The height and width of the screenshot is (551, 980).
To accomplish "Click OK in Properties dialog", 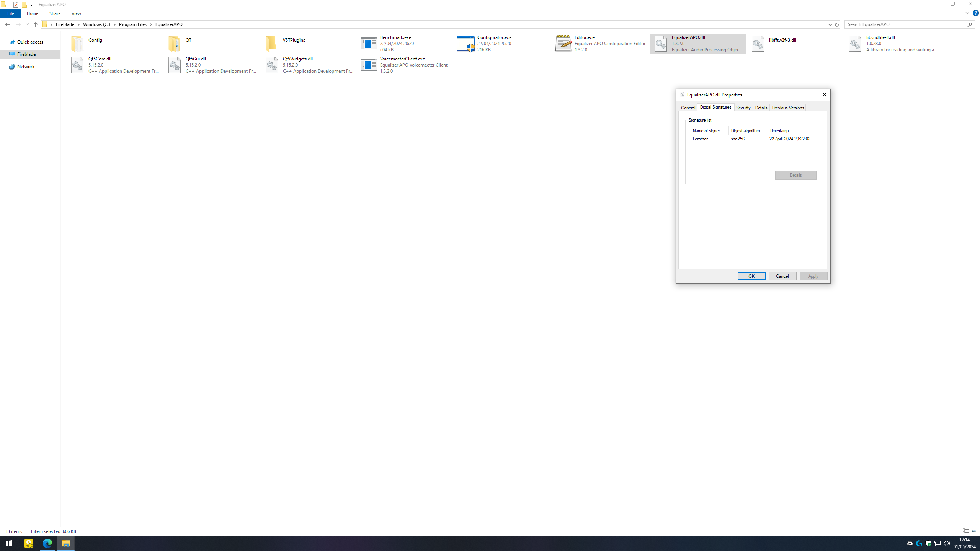I will [751, 276].
